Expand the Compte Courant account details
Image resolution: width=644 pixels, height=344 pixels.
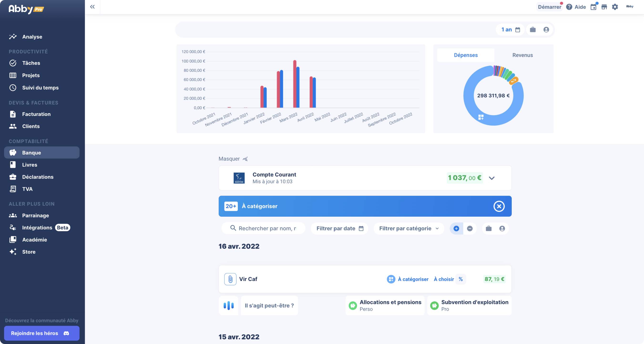coord(491,178)
